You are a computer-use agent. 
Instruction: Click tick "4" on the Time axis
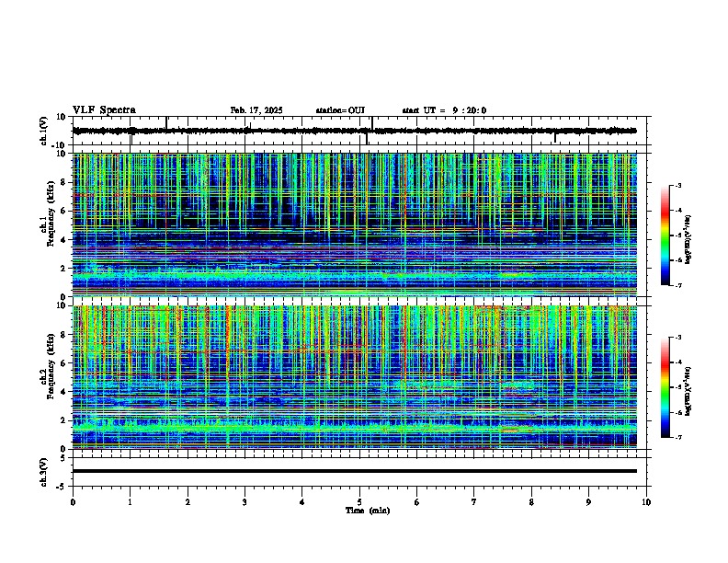[302, 502]
